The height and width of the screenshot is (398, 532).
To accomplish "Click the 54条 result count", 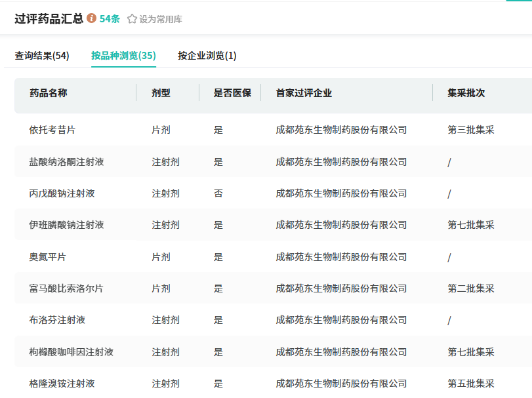I will tap(110, 19).
